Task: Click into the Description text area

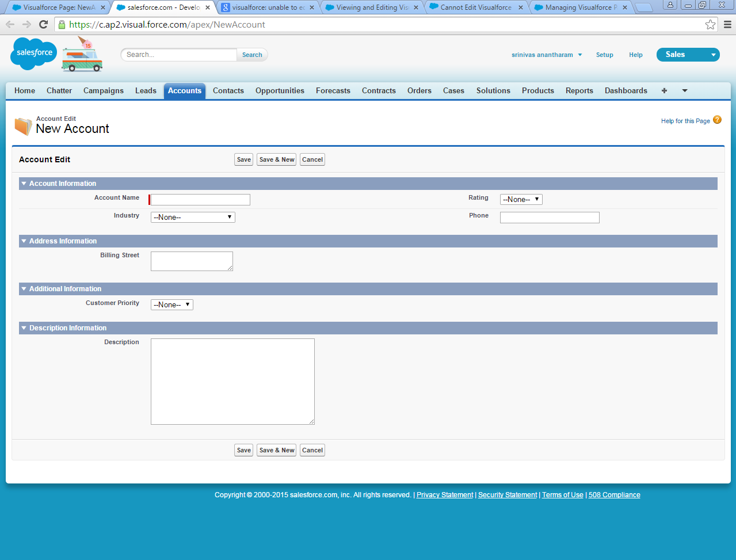Action: click(x=232, y=382)
